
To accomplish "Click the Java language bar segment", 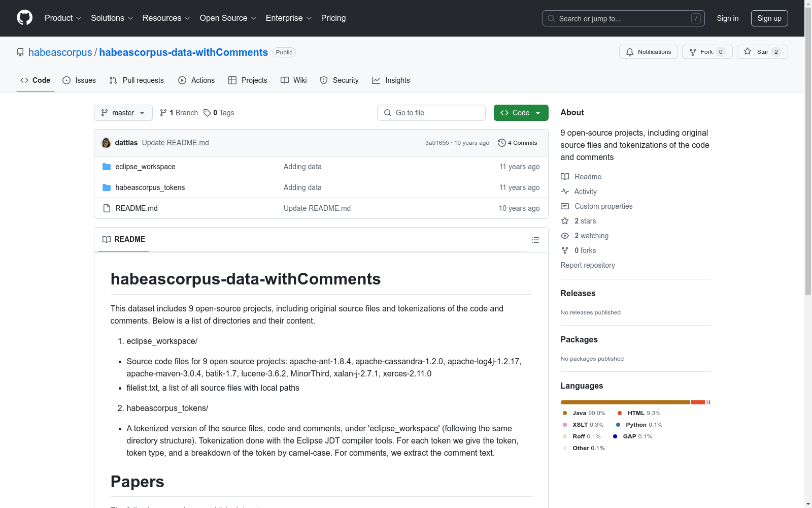I will coord(625,402).
